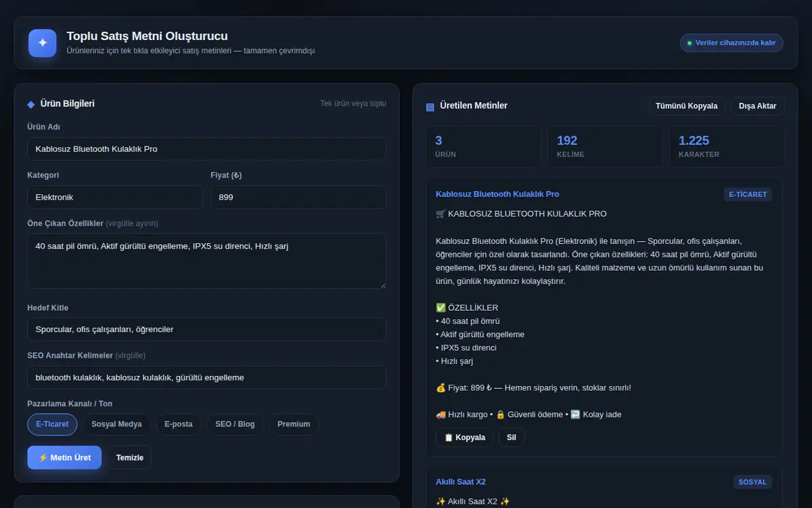Focus the Ürün Adı input field
The height and width of the screenshot is (508, 812).
pos(206,149)
